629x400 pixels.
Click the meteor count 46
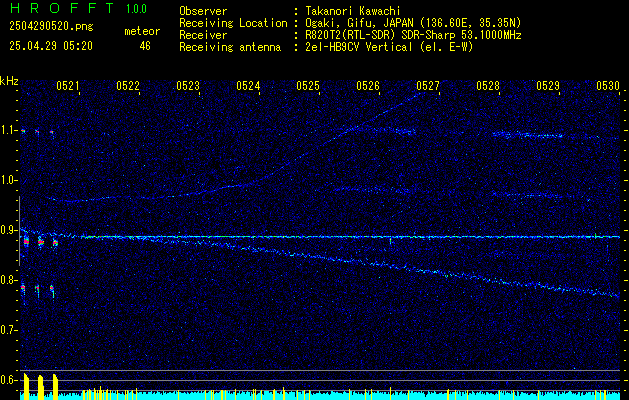145,46
